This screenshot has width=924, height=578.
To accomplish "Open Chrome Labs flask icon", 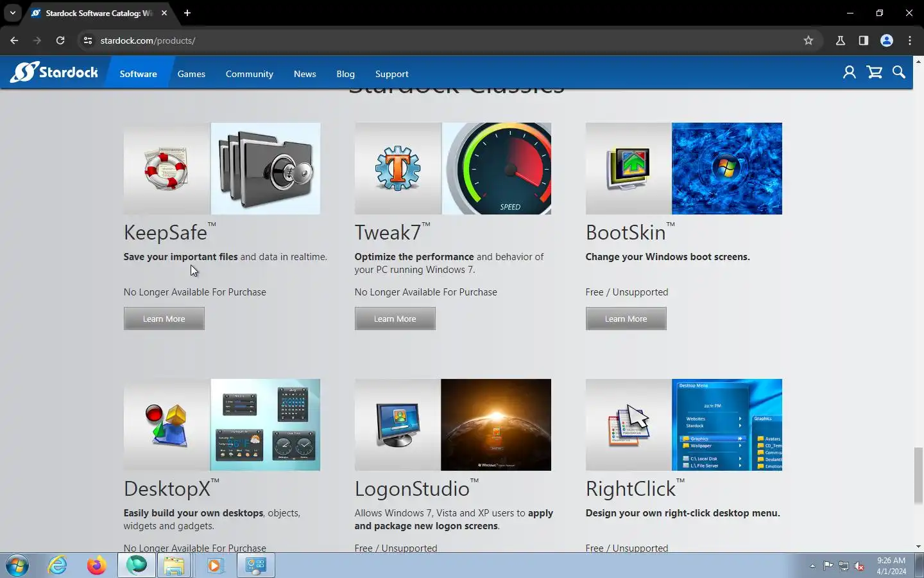I will (841, 40).
